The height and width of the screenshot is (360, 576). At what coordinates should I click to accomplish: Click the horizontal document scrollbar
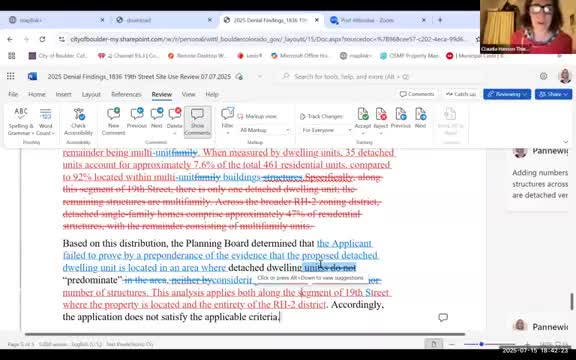245,334
